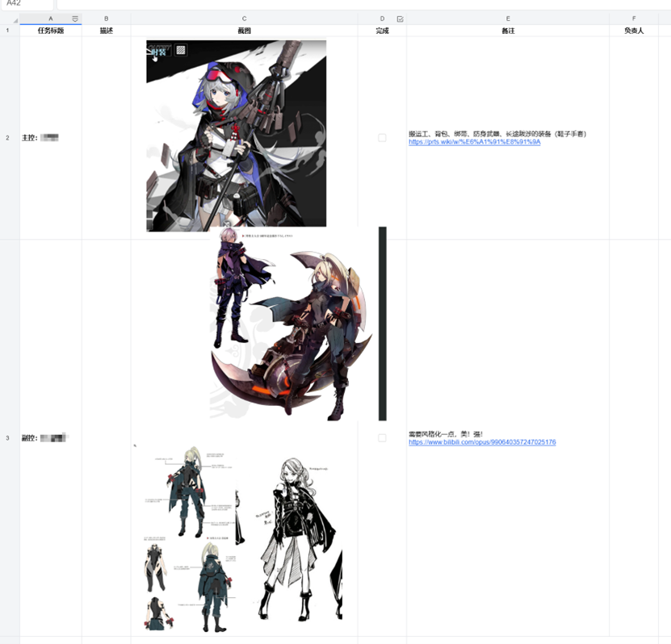Select the image of characters with giant scythe
671x644 pixels.
298,324
